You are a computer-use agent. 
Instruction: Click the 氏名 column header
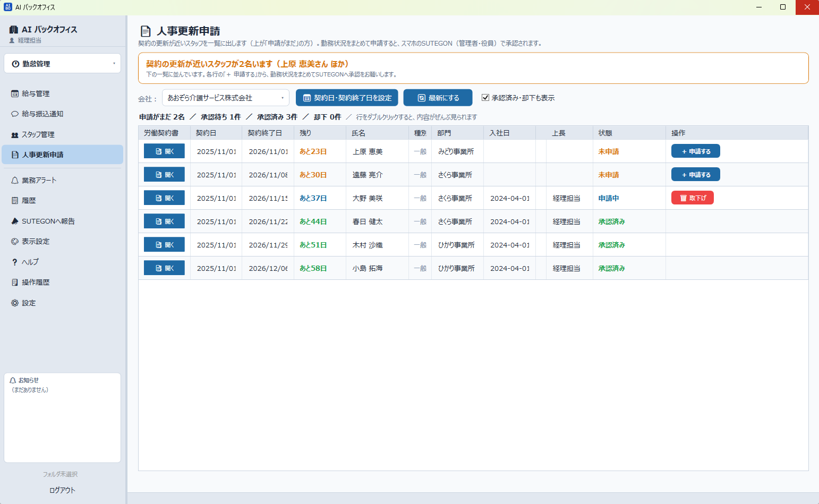coord(377,133)
